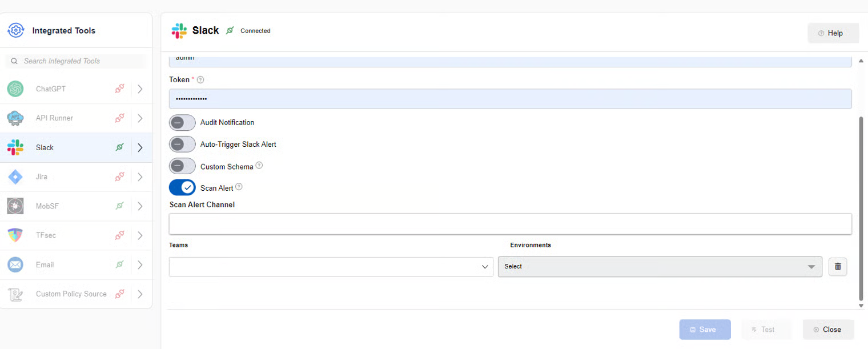Click the Custom Policy Source disconnected link icon
The image size is (868, 349).
pos(119,294)
